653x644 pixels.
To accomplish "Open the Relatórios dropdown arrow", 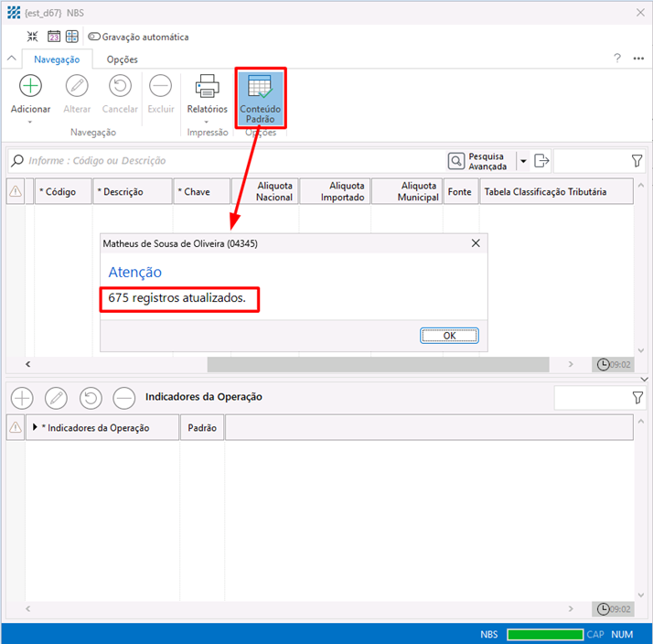I will (x=207, y=122).
